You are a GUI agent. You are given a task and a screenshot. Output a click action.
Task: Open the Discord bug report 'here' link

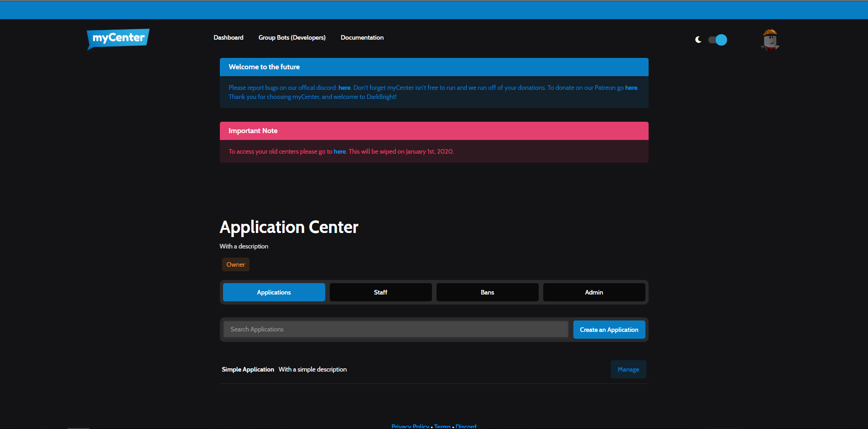pyautogui.click(x=344, y=88)
